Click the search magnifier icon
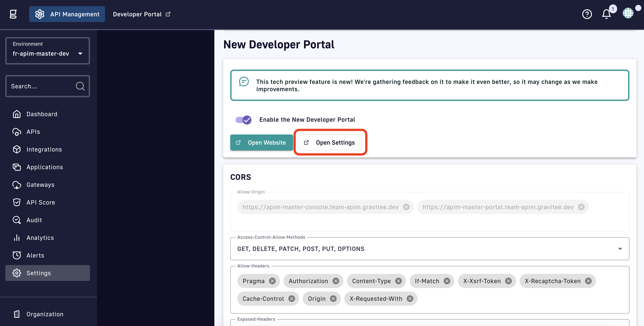This screenshot has height=326, width=644. [x=80, y=86]
